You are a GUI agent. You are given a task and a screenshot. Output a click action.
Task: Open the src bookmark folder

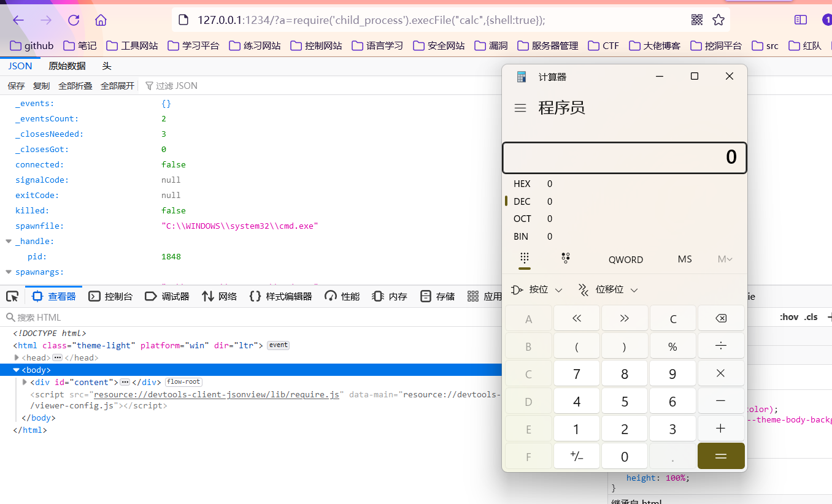coord(765,45)
